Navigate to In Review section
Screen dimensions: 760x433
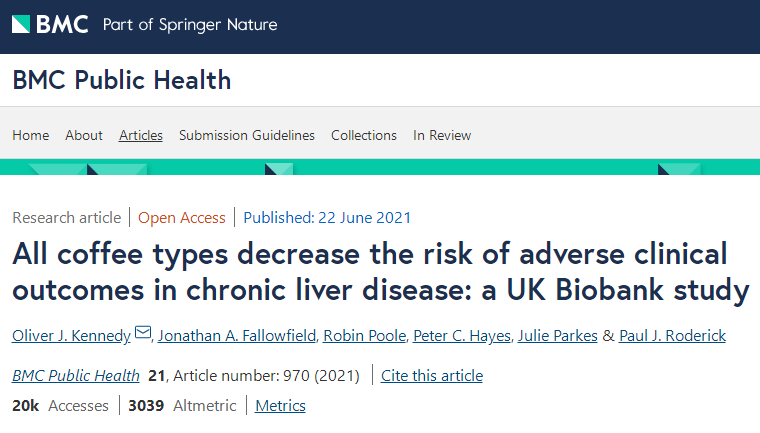tap(442, 135)
